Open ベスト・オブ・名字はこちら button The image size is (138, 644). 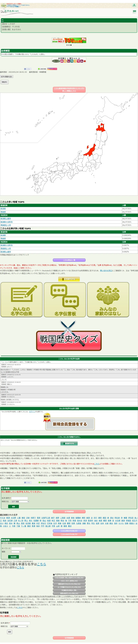[x=69, y=581]
